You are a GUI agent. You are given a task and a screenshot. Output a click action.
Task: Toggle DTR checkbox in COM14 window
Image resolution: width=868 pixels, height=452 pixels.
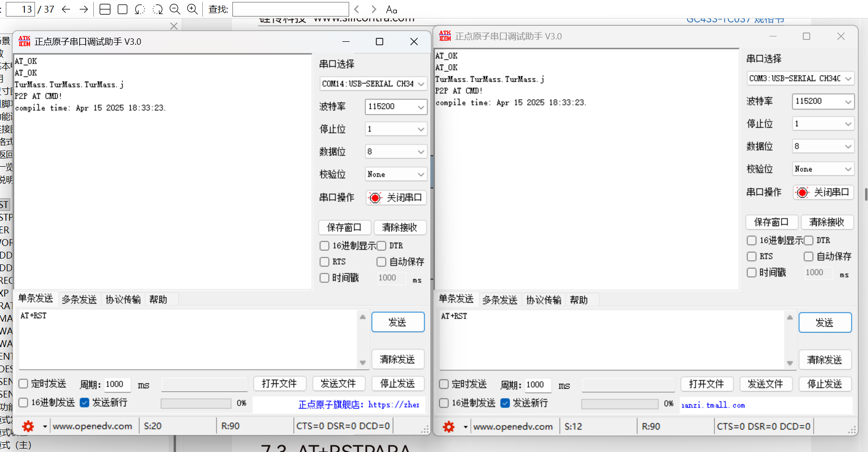[381, 246]
